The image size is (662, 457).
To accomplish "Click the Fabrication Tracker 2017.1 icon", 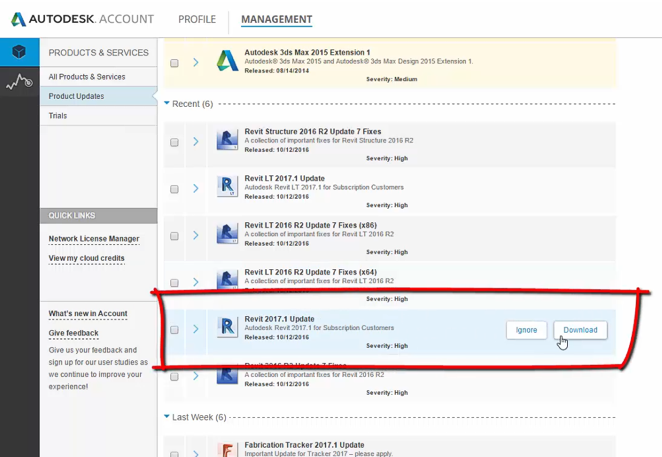I will [227, 450].
